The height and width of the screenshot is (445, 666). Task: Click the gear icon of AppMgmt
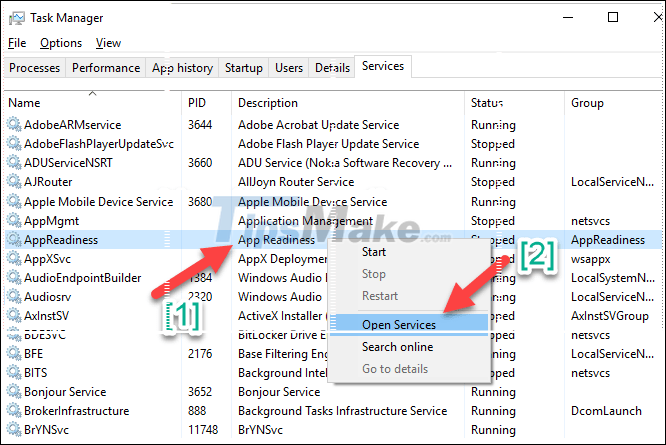[14, 221]
